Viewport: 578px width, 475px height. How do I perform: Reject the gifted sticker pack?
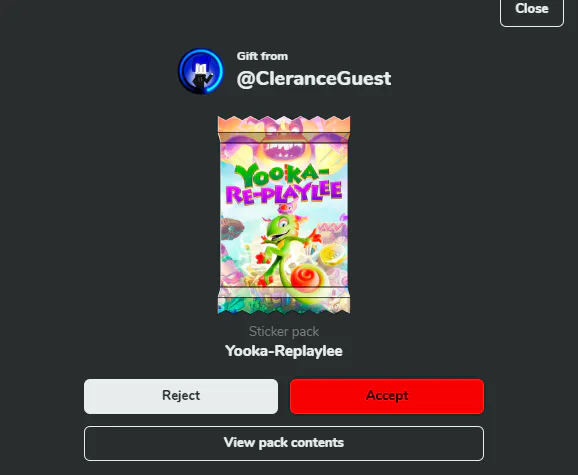click(181, 396)
